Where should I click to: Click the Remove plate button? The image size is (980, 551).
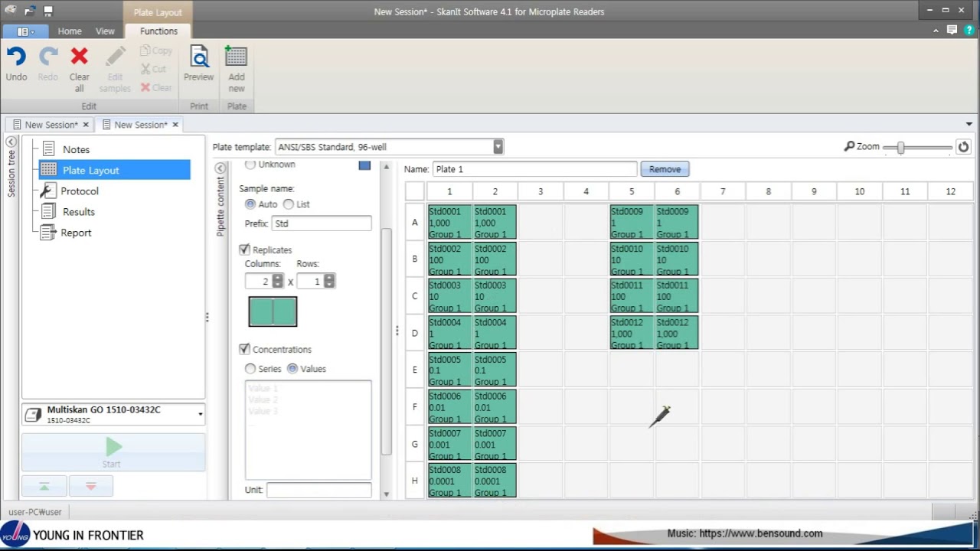pos(665,169)
